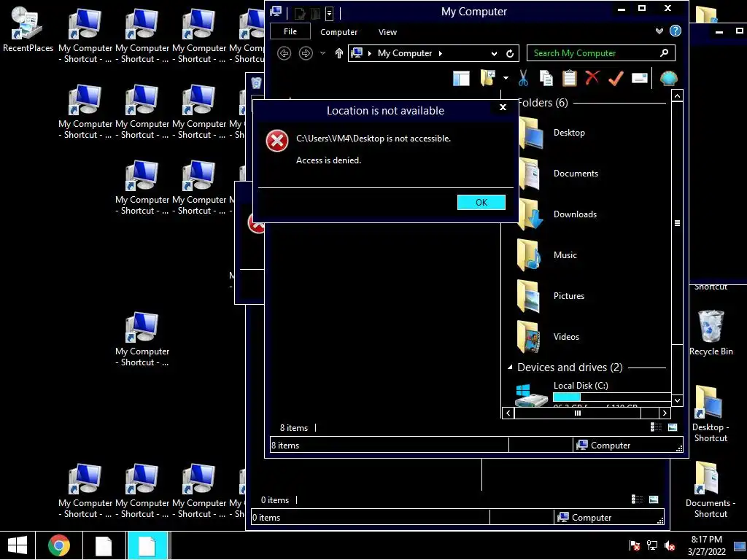This screenshot has height=560, width=747.
Task: Click the muted volume tray icon
Action: [670, 545]
